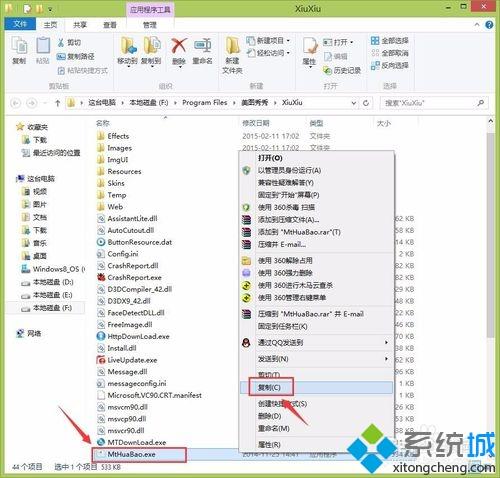Click the Copy icon in the ribbon
Screen dimensions: 500x478
[19, 50]
